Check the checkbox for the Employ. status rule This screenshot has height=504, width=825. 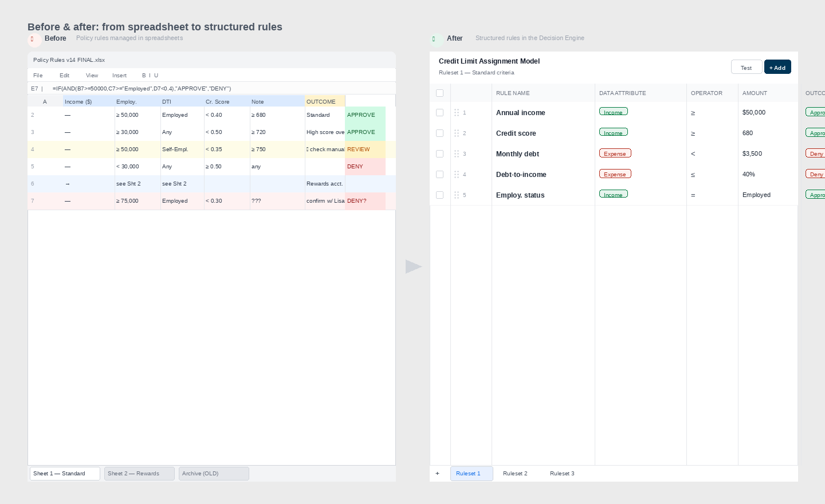(439, 195)
